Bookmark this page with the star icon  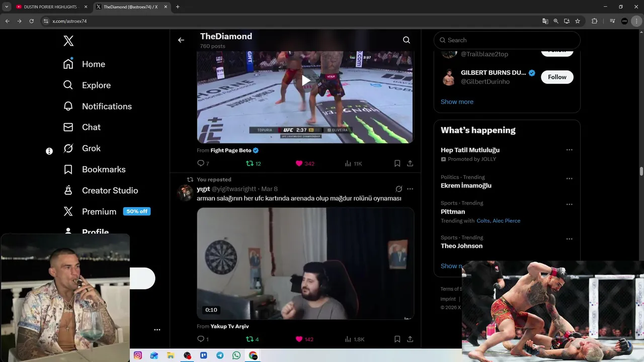click(x=578, y=21)
